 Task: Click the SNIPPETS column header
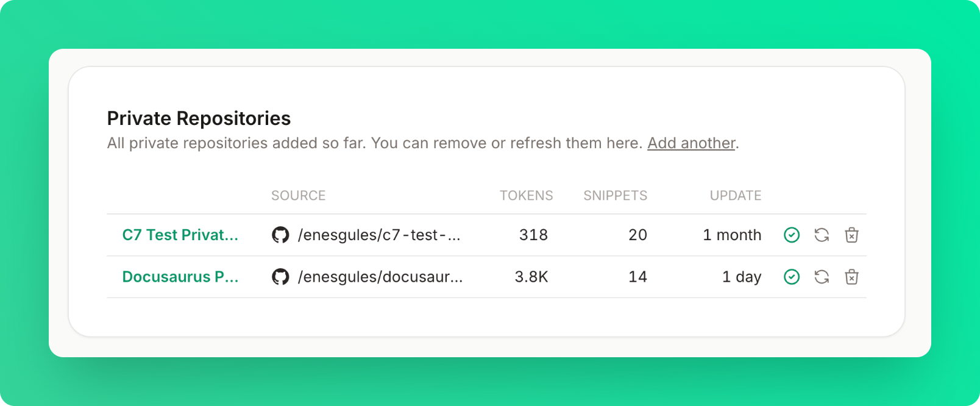(615, 196)
